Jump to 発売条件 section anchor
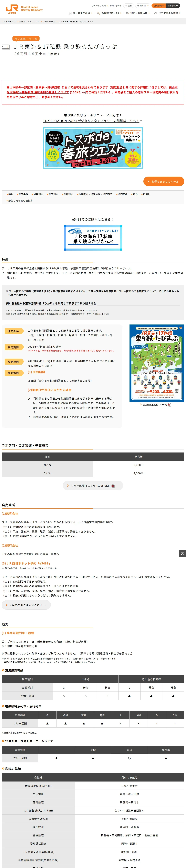This screenshot has width=186, height=868. [22, 194]
